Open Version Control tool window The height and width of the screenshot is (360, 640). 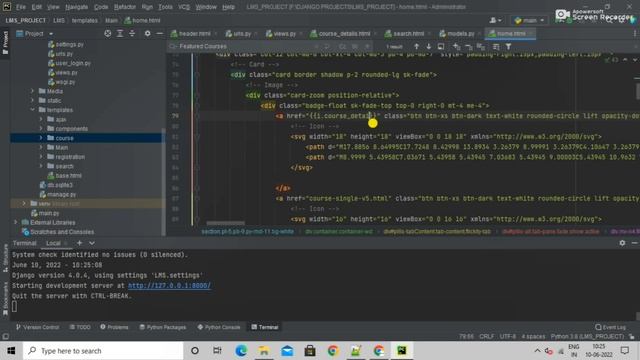point(38,327)
